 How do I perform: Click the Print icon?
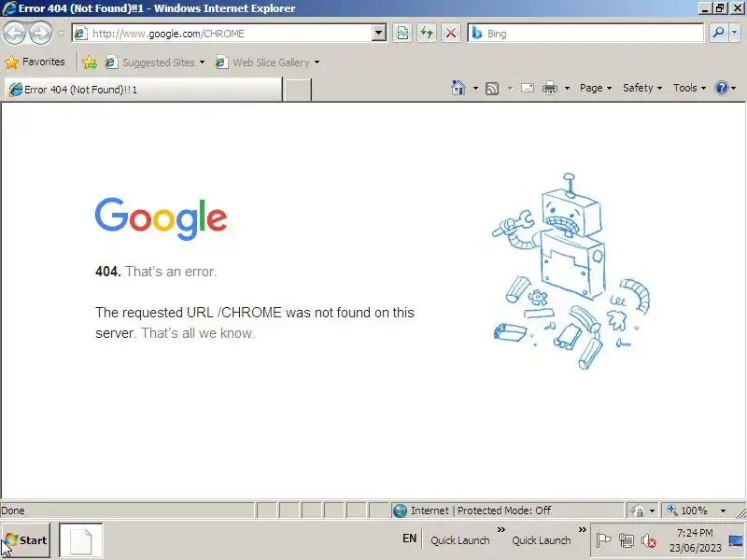[550, 88]
